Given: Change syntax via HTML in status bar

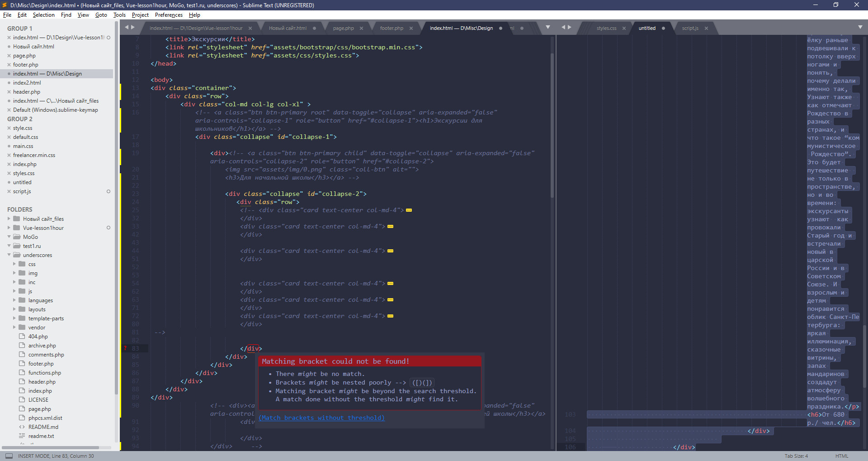Looking at the screenshot, I should point(842,456).
